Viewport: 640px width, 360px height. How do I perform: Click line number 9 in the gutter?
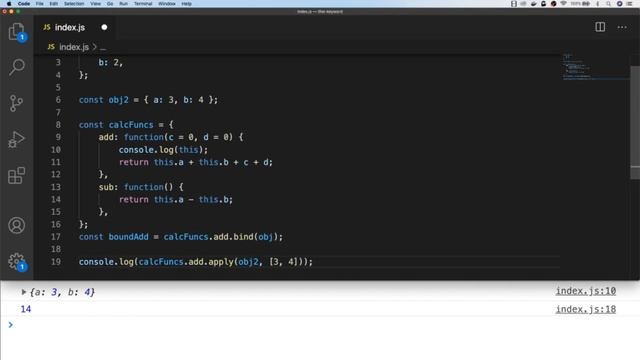coord(58,137)
